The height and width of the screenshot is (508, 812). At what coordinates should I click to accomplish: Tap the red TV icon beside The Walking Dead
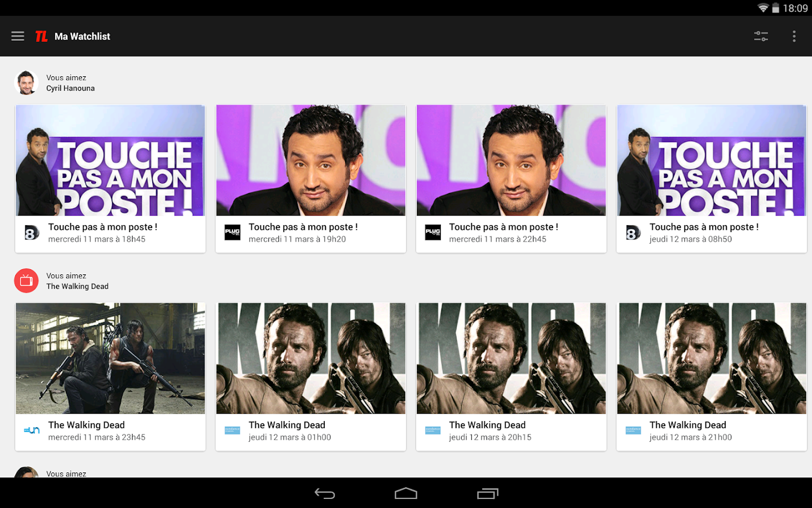click(26, 281)
